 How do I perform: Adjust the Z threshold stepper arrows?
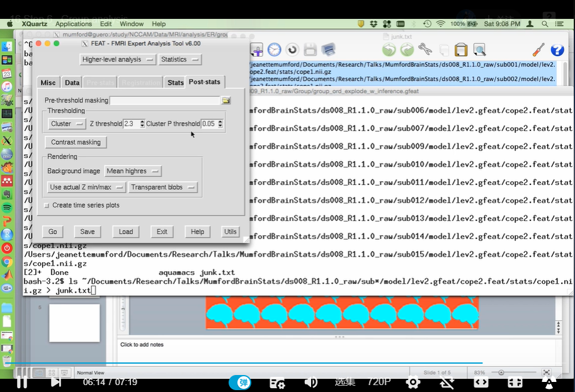(x=142, y=124)
